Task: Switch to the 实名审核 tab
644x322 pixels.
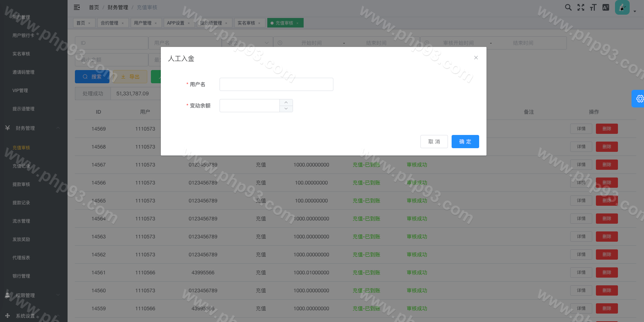Action: pyautogui.click(x=246, y=23)
